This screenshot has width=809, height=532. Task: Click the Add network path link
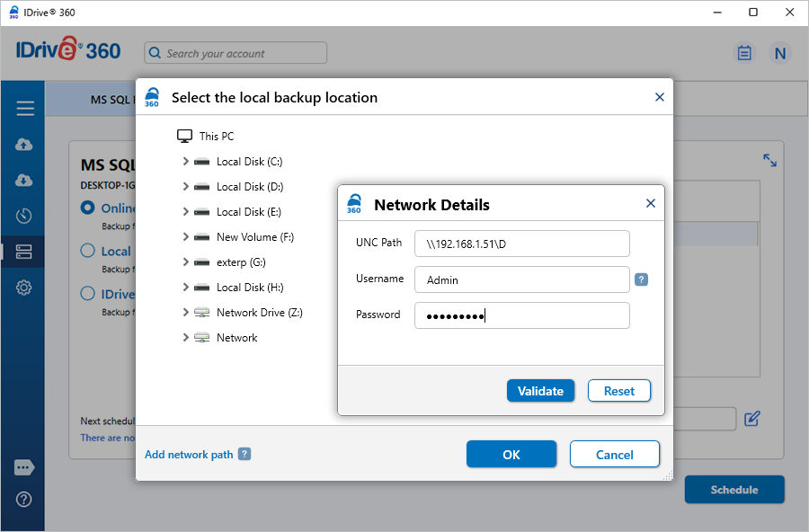point(189,455)
